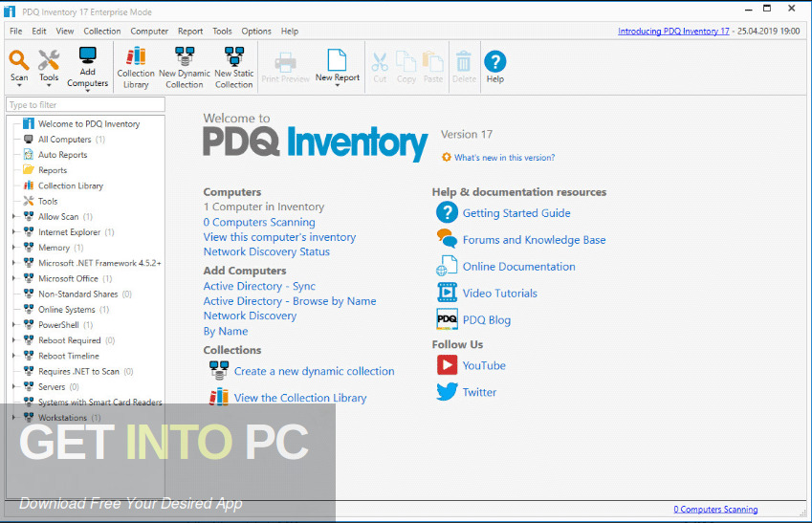
Task: Click 0 Computers Scanning link under Computers
Action: coord(259,222)
